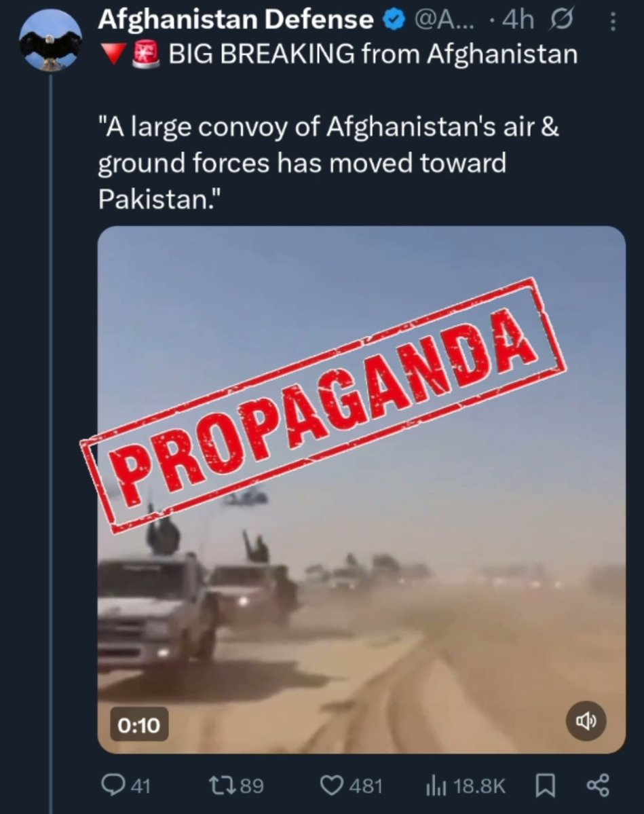The width and height of the screenshot is (644, 814).
Task: View analytics via the 18.8K views icon
Action: click(465, 785)
